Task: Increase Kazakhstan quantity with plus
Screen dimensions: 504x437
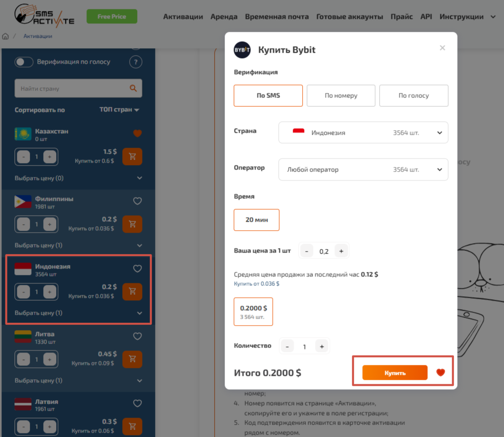Action: pos(50,157)
